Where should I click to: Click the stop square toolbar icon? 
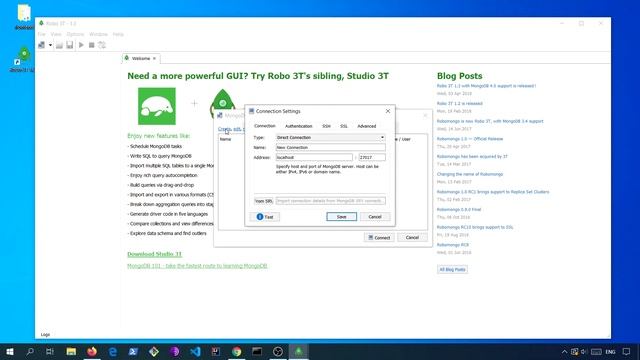coord(91,45)
